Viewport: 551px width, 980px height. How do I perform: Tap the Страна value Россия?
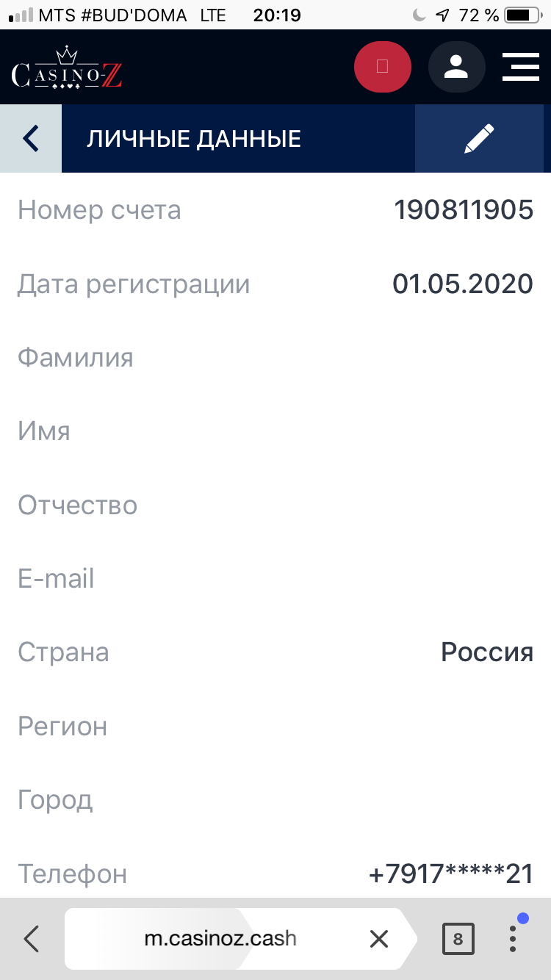(x=486, y=652)
